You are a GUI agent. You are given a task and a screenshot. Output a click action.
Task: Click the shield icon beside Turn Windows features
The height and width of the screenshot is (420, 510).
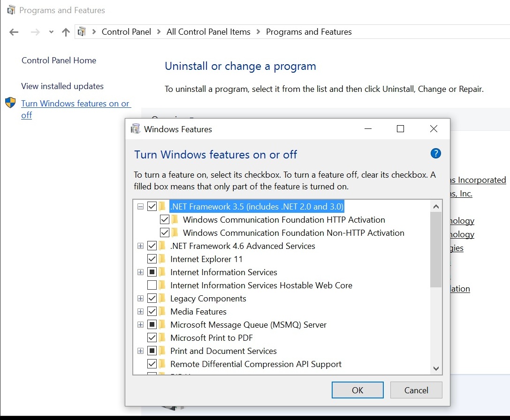coord(10,102)
